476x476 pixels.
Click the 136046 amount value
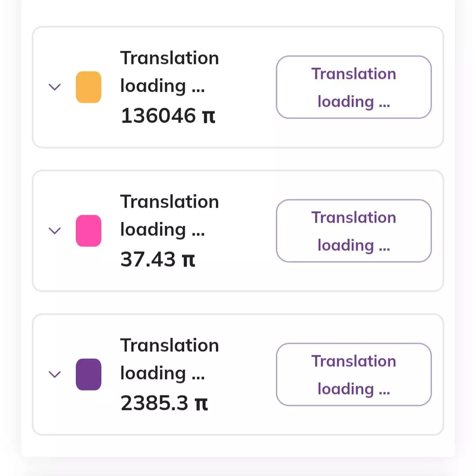point(158,116)
